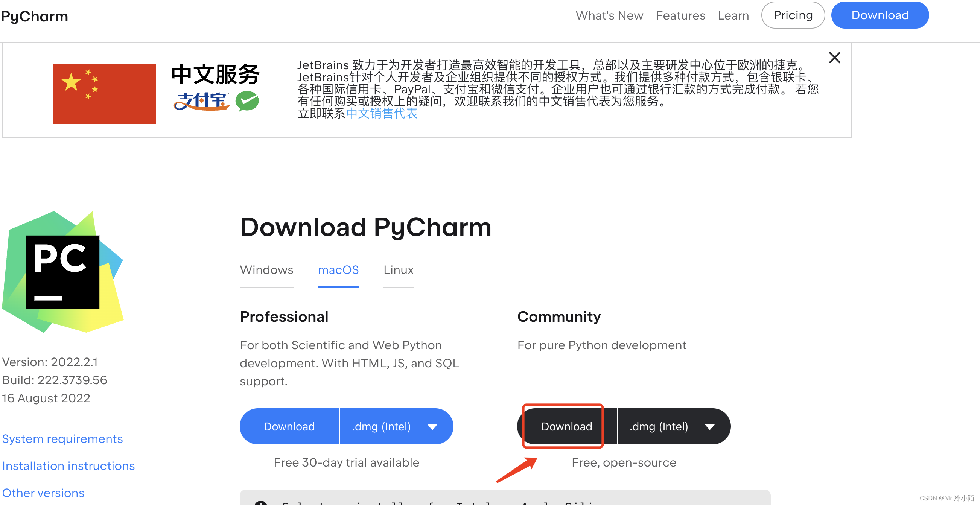The image size is (980, 505).
Task: Open the Features menu
Action: (680, 15)
